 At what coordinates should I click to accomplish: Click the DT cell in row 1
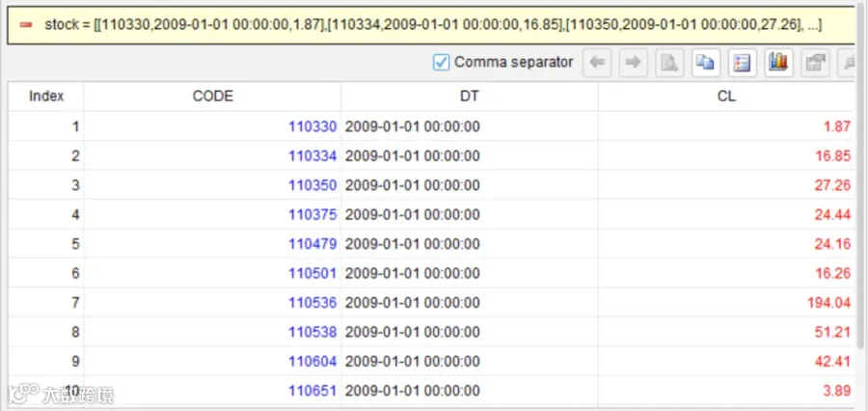click(x=470, y=126)
